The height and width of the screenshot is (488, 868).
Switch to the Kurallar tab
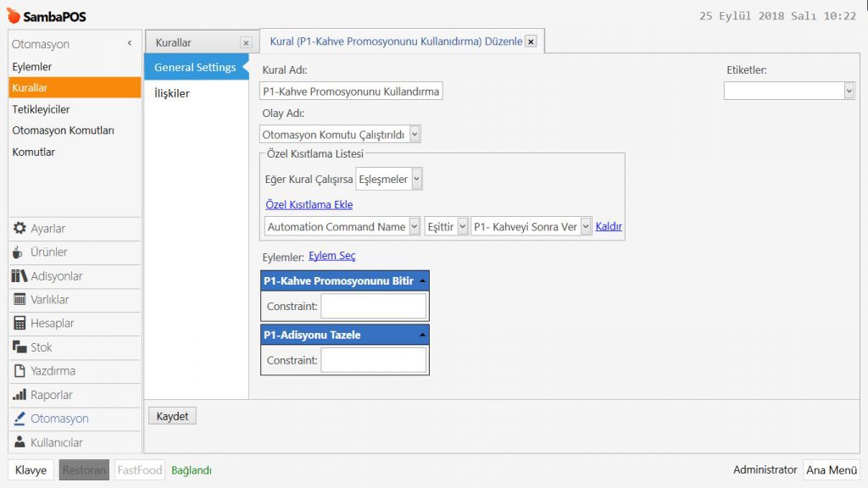(174, 42)
